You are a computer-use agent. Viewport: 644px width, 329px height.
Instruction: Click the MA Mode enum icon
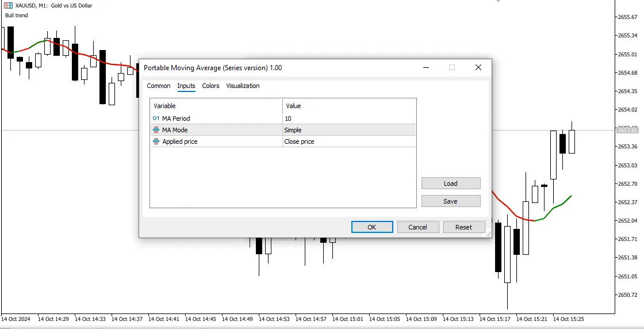(x=156, y=130)
